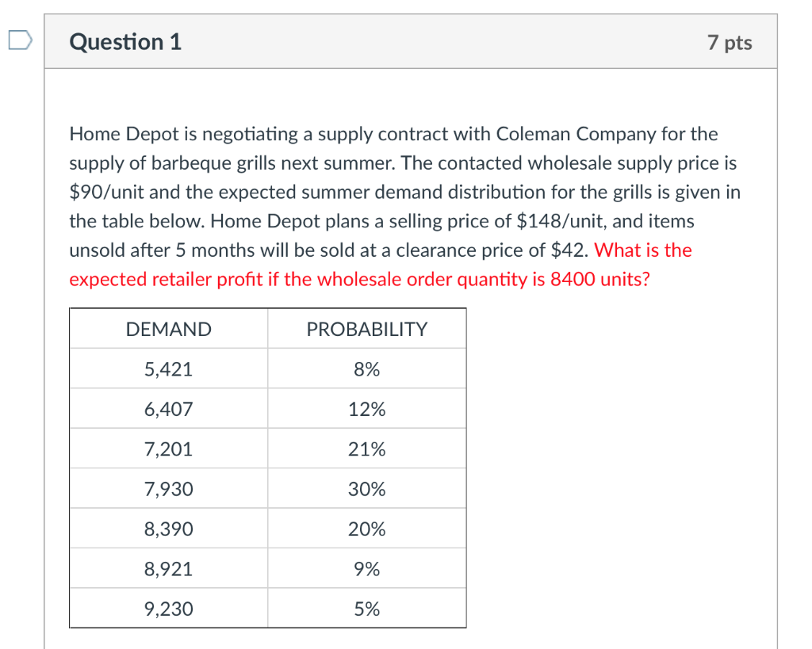This screenshot has height=649, width=812.
Task: Select the demand value 9,230
Action: click(168, 609)
